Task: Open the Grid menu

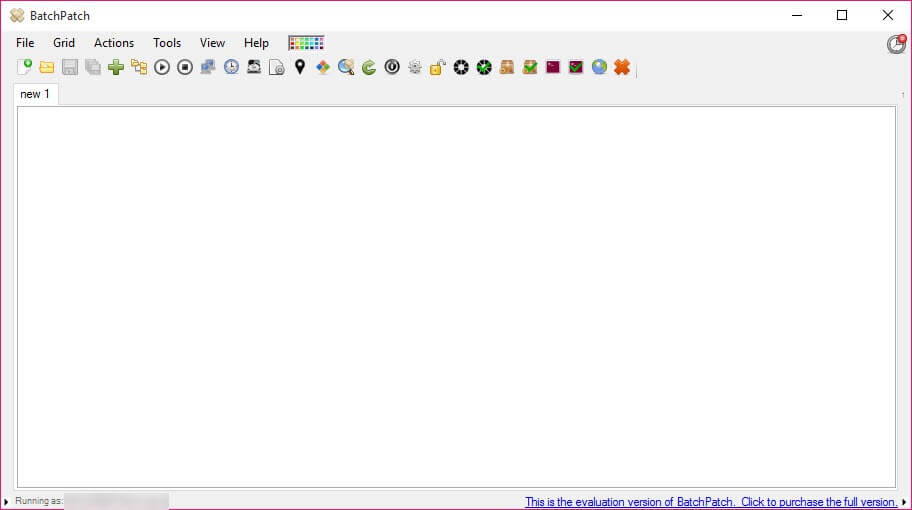Action: point(64,42)
